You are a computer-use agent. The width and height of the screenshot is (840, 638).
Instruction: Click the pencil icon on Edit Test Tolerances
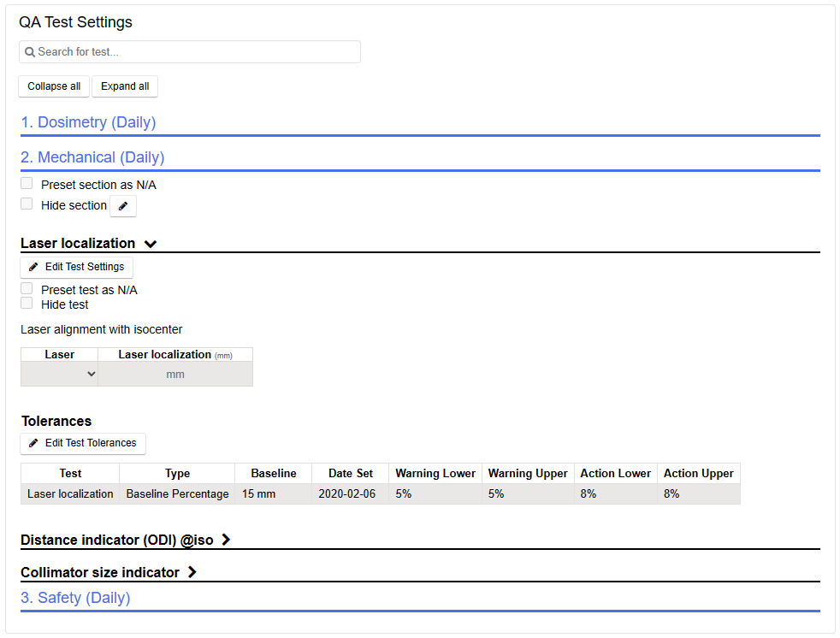pos(35,443)
